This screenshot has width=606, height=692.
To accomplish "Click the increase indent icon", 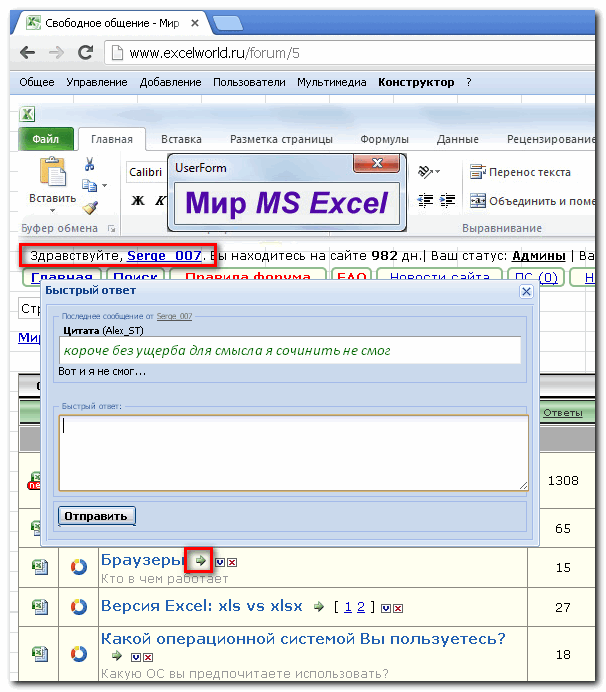I will click(447, 200).
